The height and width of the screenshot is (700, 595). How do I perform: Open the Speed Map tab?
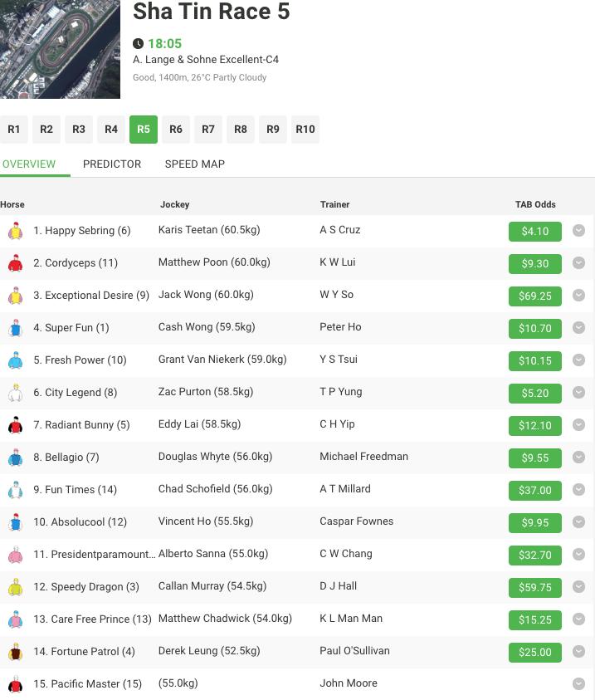click(195, 164)
